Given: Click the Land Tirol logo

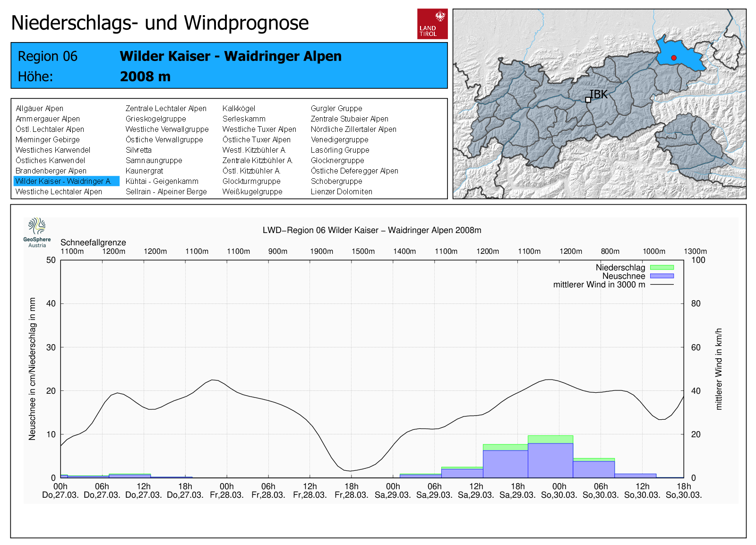Looking at the screenshot, I should [x=432, y=24].
